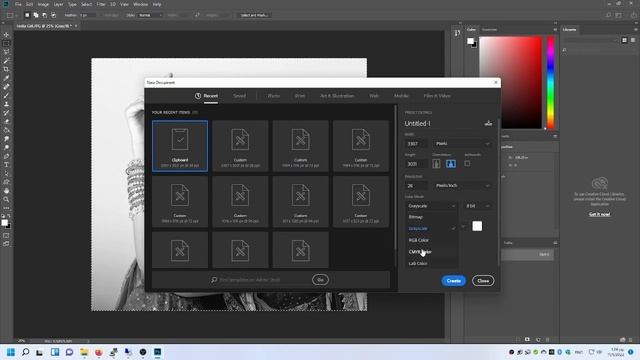Toggle Quick Mask mode in toolbar
This screenshot has height=360, width=640.
pos(6,236)
